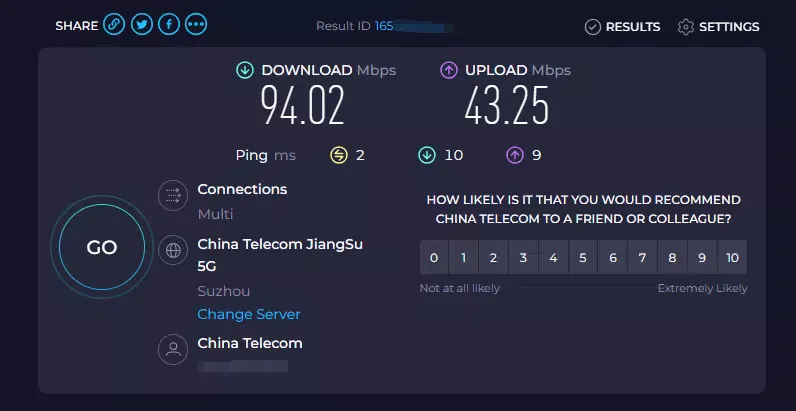
Task: Open the Settings page
Action: click(718, 27)
